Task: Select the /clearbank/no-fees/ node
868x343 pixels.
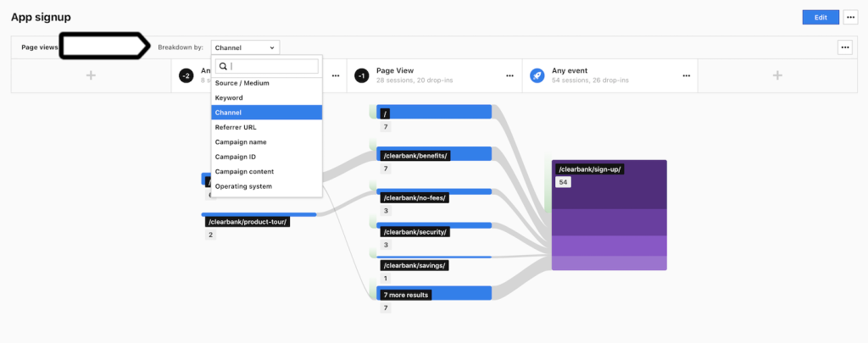Action: [434, 192]
